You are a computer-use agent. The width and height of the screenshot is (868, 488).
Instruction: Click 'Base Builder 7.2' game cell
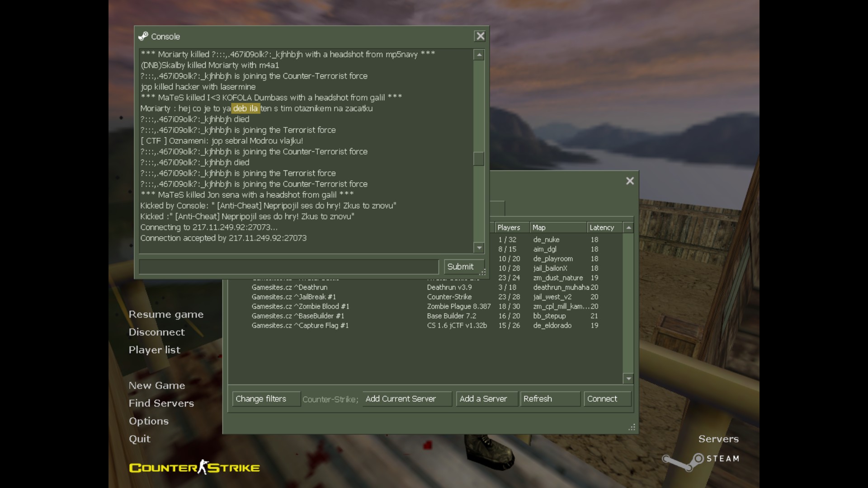[x=452, y=316]
